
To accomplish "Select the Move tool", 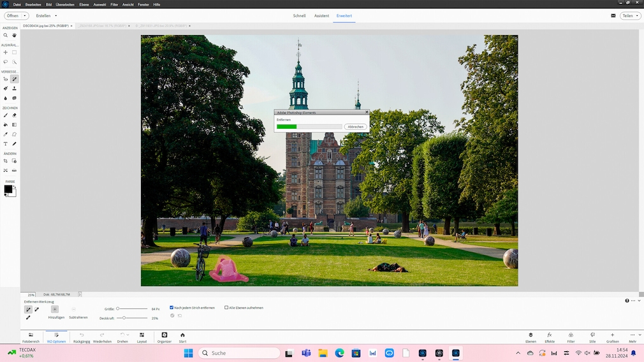I will pos(5,52).
